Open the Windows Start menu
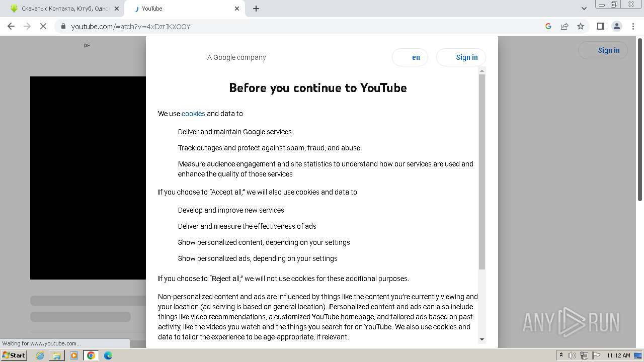 click(x=14, y=355)
